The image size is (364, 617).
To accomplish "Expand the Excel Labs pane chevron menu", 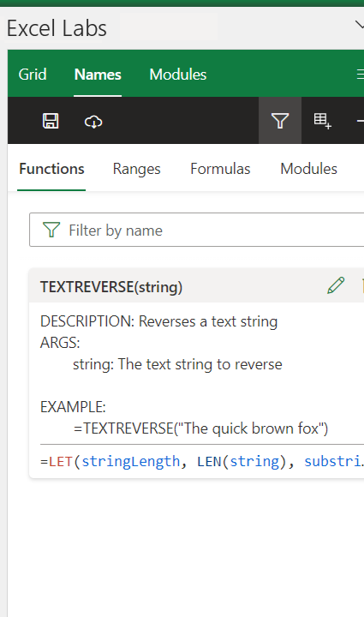I will coord(359,25).
